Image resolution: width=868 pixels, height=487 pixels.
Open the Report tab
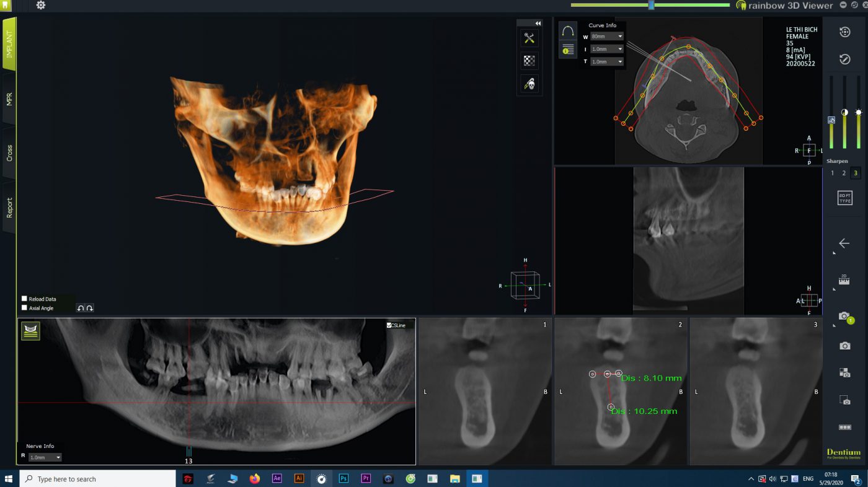pyautogui.click(x=9, y=208)
